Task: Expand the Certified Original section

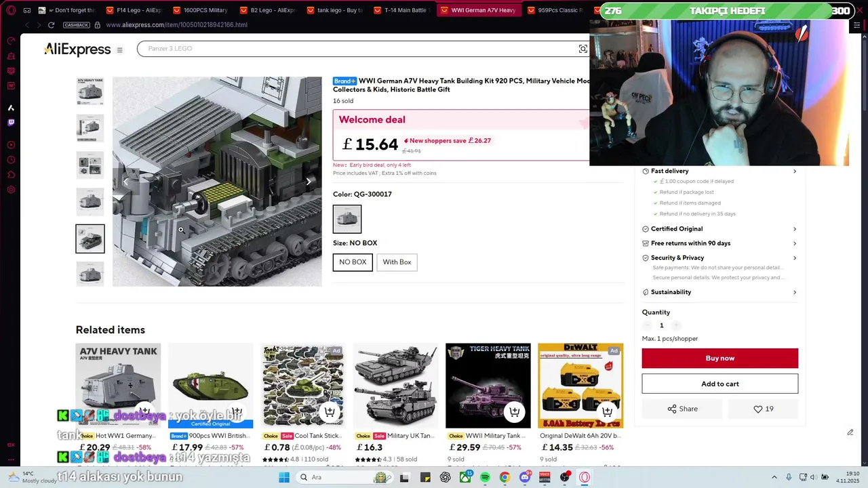Action: point(719,229)
